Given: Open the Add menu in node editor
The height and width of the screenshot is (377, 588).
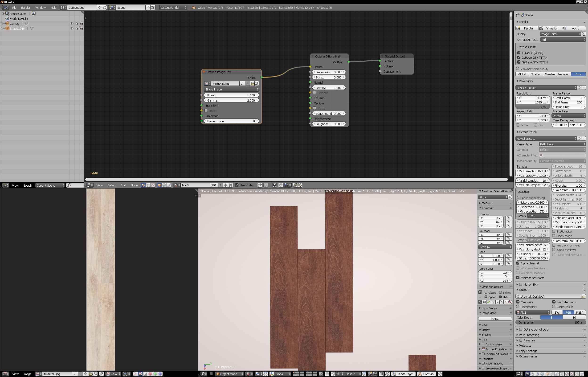Looking at the screenshot, I should point(123,185).
